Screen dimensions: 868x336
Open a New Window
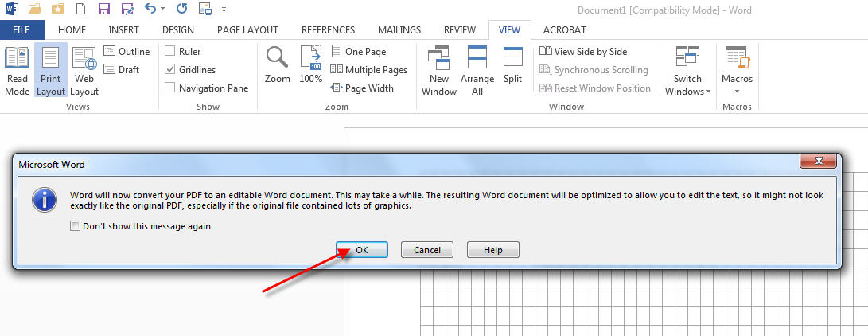point(439,70)
